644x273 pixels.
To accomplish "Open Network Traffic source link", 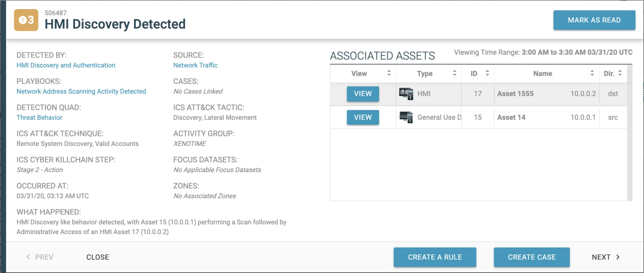I will 195,65.
